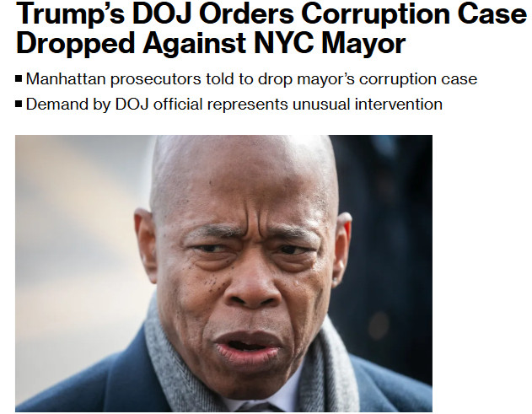Click the word "DOJ" in the headline
Screen dimensions: 532x414
pos(162,14)
